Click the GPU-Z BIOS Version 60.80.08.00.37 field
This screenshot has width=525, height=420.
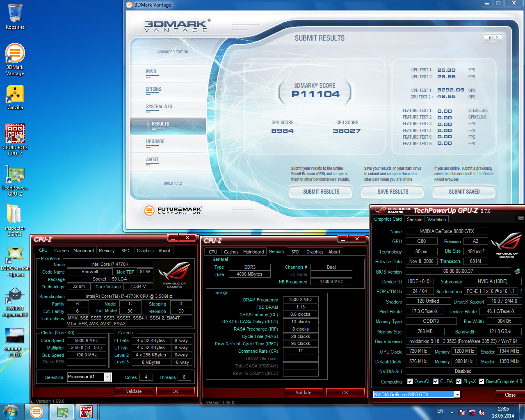[x=458, y=271]
